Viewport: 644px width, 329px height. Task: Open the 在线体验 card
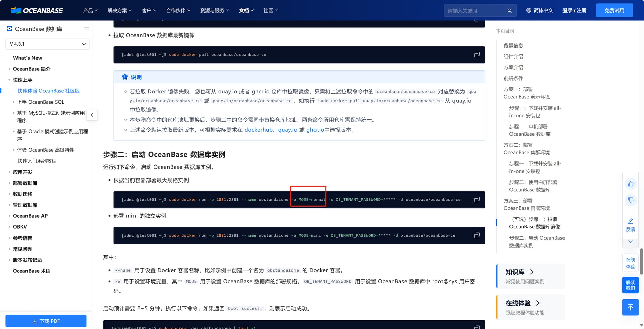click(530, 307)
